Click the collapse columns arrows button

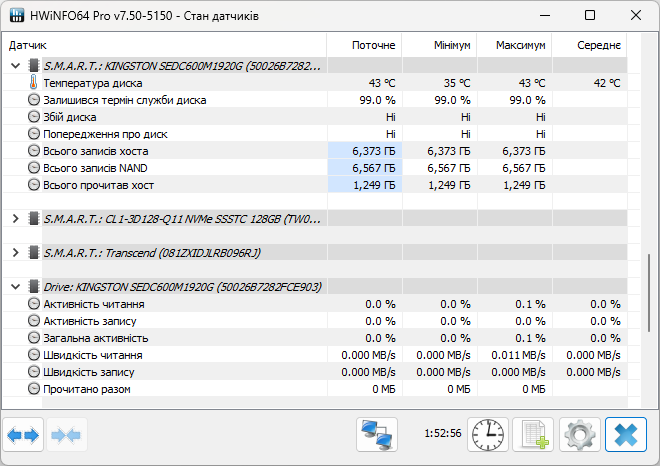tap(67, 434)
